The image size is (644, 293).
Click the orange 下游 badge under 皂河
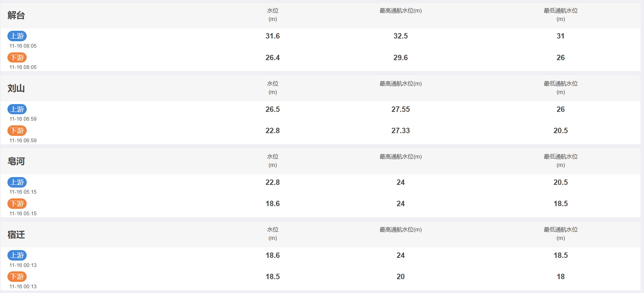pos(17,203)
